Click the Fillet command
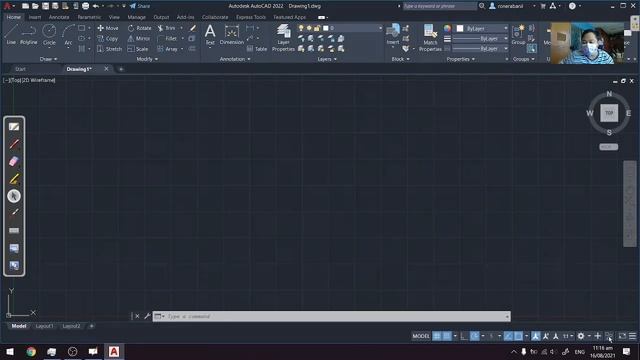This screenshot has height=360, width=640. [167, 38]
